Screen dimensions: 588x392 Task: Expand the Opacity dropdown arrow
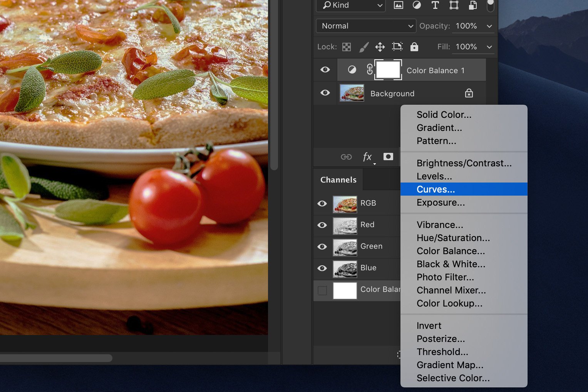489,26
